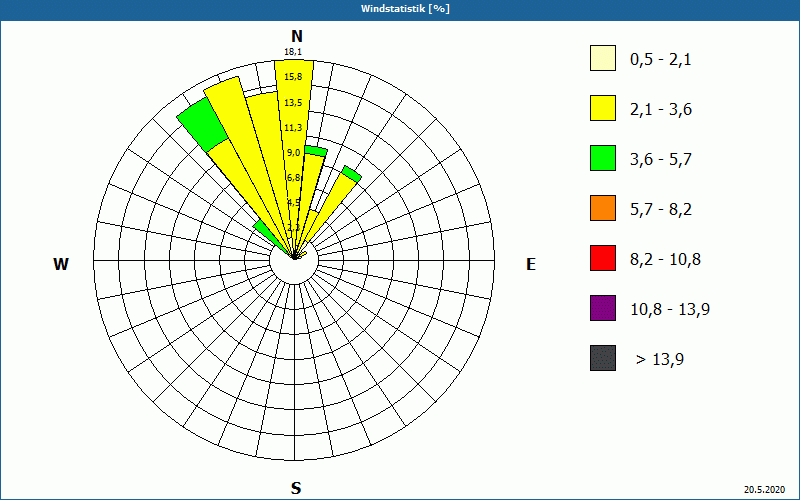Viewport: 800px width, 500px height.
Task: Click the 0,5 - 2,1 pale yellow swatch
Action: pos(603,58)
